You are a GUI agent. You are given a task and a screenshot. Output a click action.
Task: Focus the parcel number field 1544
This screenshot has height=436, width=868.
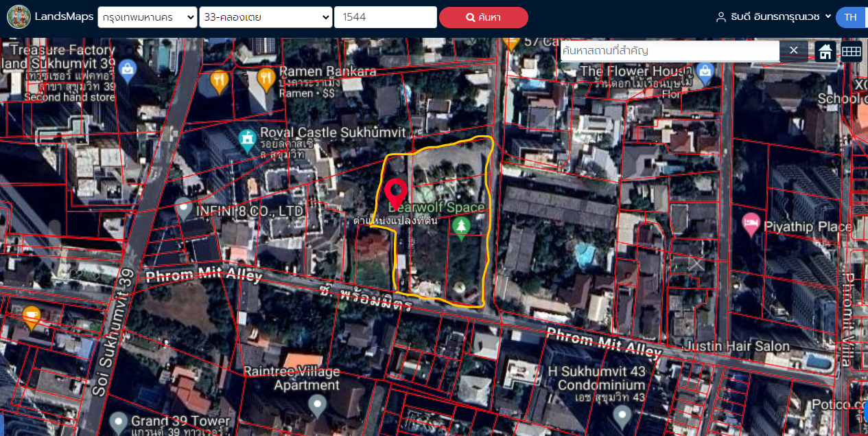tap(386, 17)
